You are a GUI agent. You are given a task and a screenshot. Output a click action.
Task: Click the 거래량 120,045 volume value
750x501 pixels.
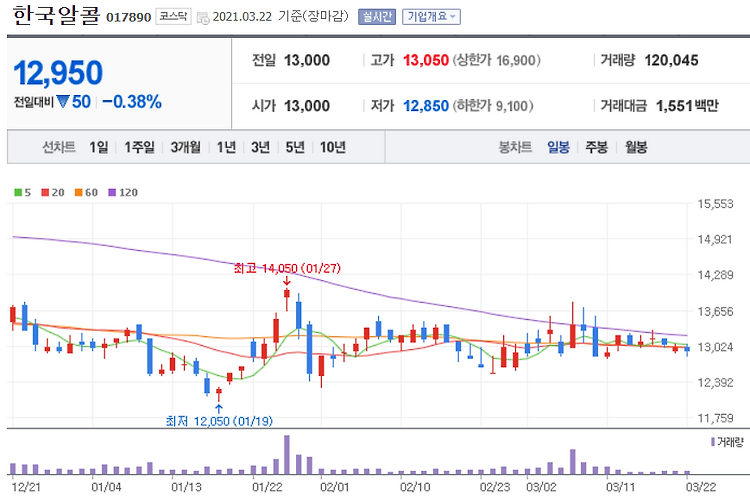click(x=671, y=60)
